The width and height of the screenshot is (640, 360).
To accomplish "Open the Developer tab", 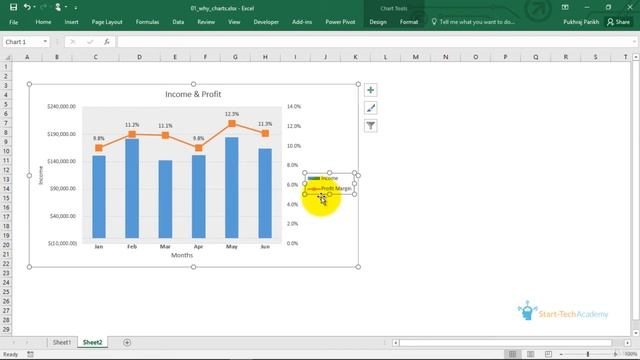I will [x=266, y=22].
